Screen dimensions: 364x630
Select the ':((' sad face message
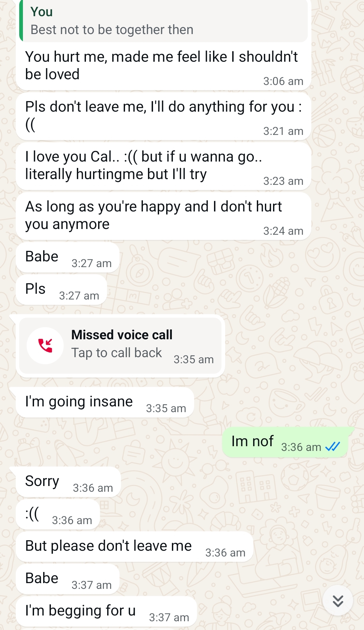pyautogui.click(x=58, y=514)
